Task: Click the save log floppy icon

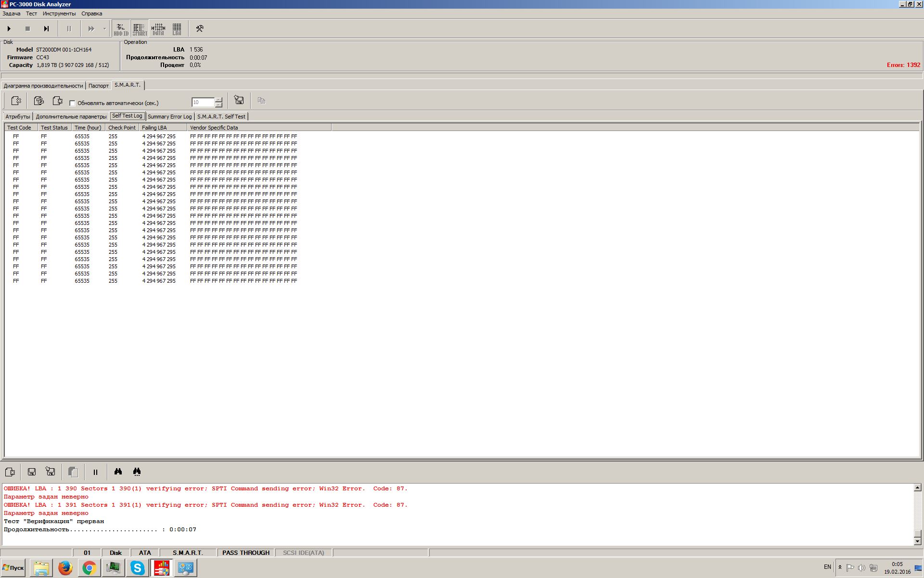Action: 32,472
